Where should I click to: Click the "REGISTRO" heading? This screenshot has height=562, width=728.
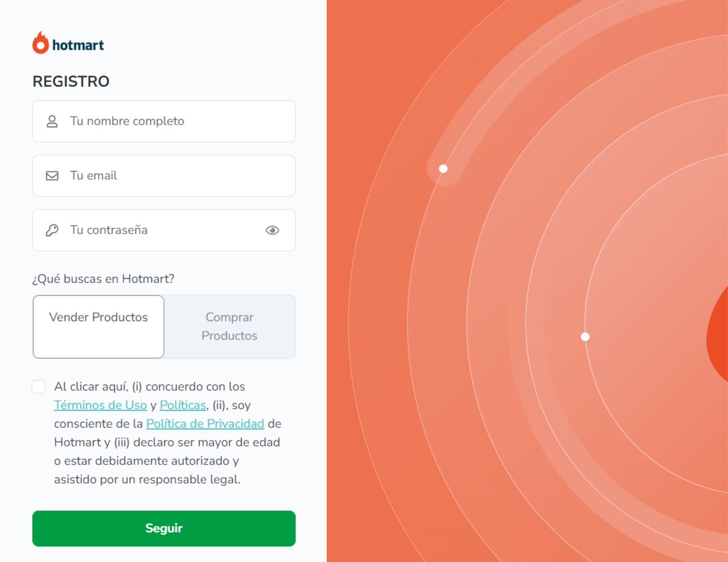pos(71,81)
